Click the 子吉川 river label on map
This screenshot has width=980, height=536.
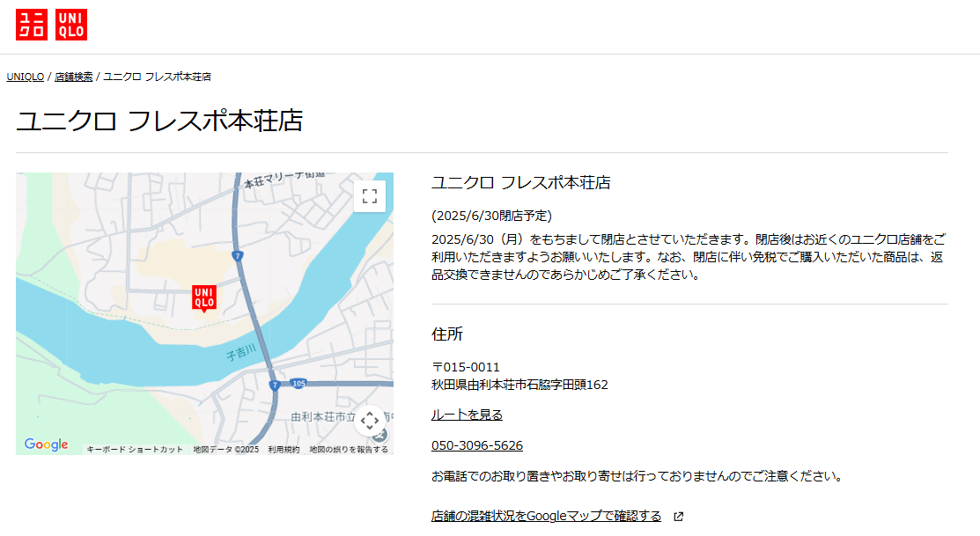pyautogui.click(x=241, y=352)
